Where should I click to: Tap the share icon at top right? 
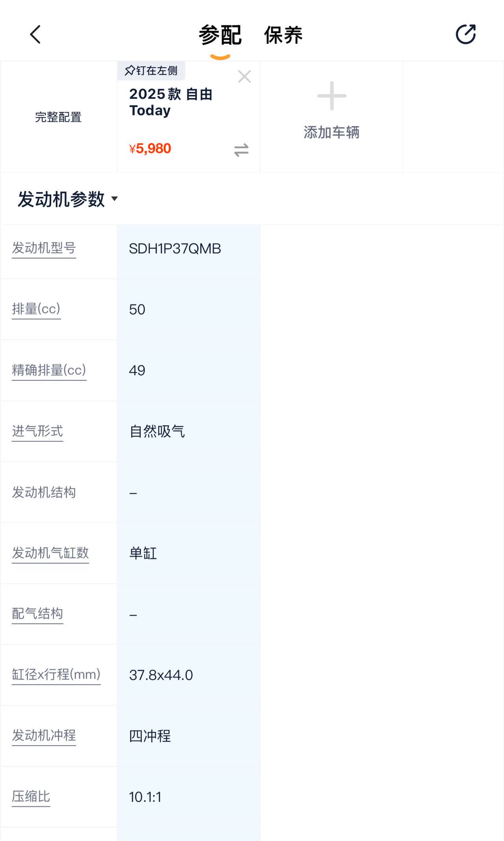465,34
